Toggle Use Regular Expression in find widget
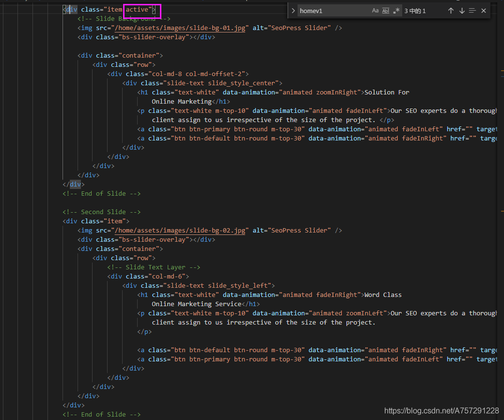 396,11
